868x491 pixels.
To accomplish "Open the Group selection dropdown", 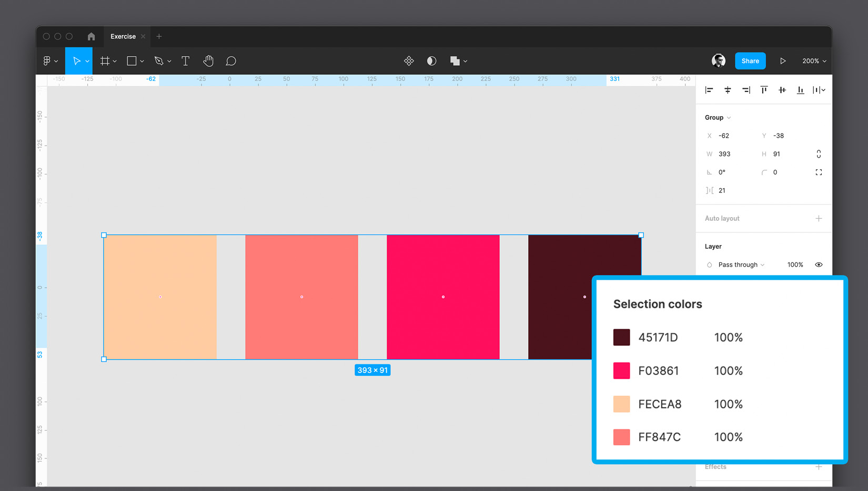I will [x=729, y=117].
